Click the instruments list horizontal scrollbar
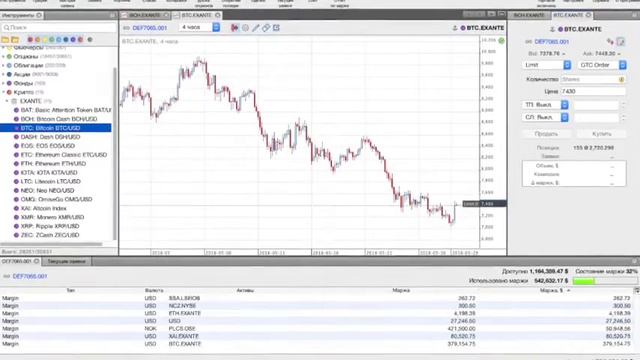Viewport: 640px width, 360px height. (51, 244)
